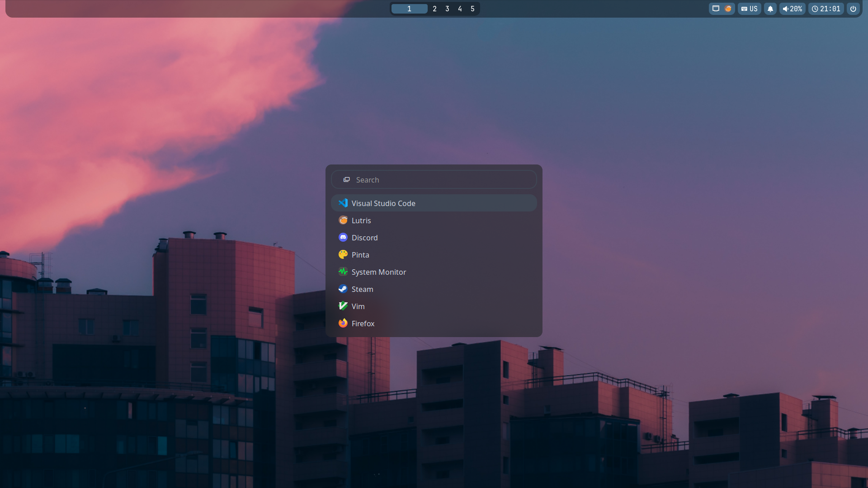The image size is (868, 488).
Task: Switch to workspace 3
Action: [x=447, y=9]
